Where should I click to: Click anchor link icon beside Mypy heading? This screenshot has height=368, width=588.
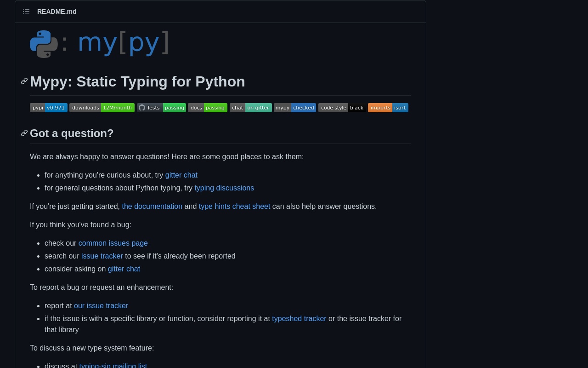pyautogui.click(x=24, y=81)
